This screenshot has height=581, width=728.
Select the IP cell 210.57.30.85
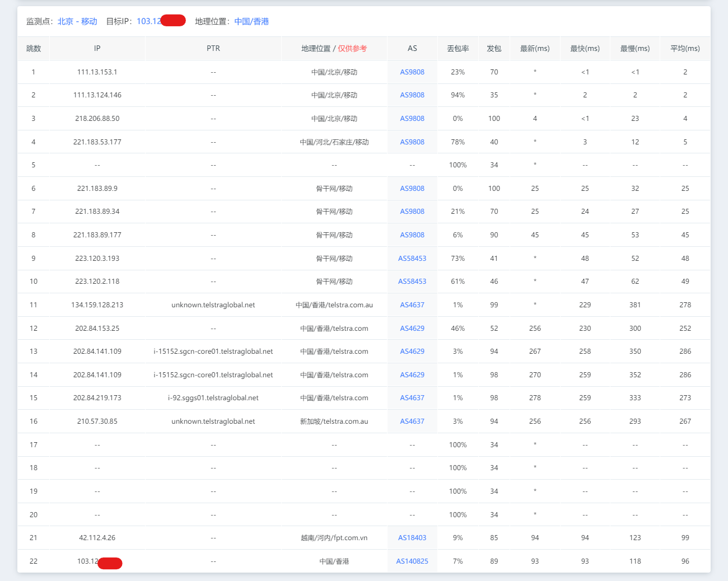[x=97, y=421]
